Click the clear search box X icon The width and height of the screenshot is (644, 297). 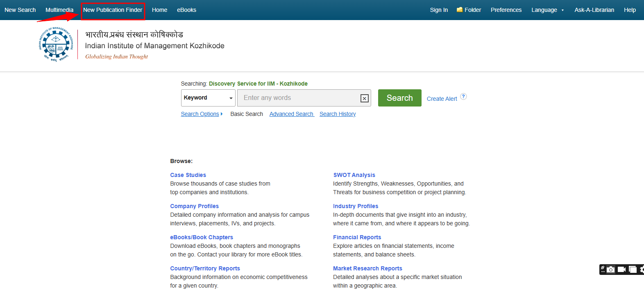click(x=364, y=98)
